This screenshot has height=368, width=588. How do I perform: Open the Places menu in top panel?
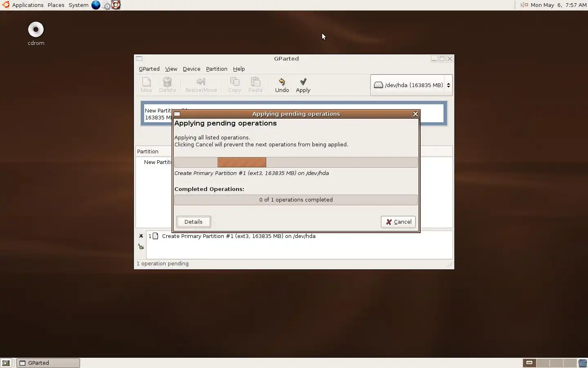[x=56, y=5]
